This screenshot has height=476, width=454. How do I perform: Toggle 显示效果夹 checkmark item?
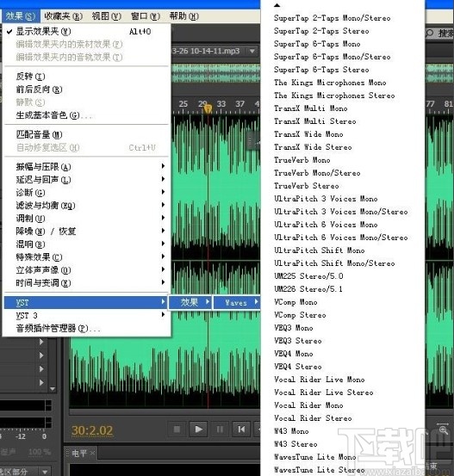coord(87,31)
